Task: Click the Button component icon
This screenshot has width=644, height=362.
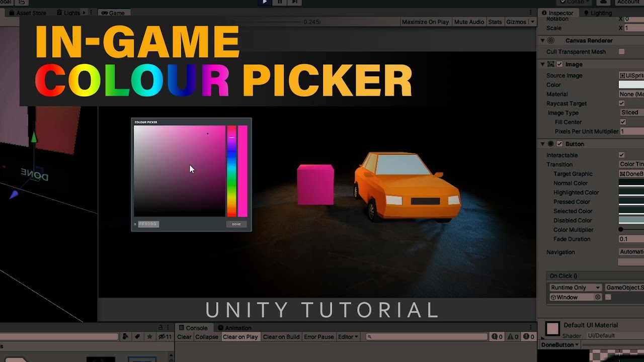Action: pos(550,144)
